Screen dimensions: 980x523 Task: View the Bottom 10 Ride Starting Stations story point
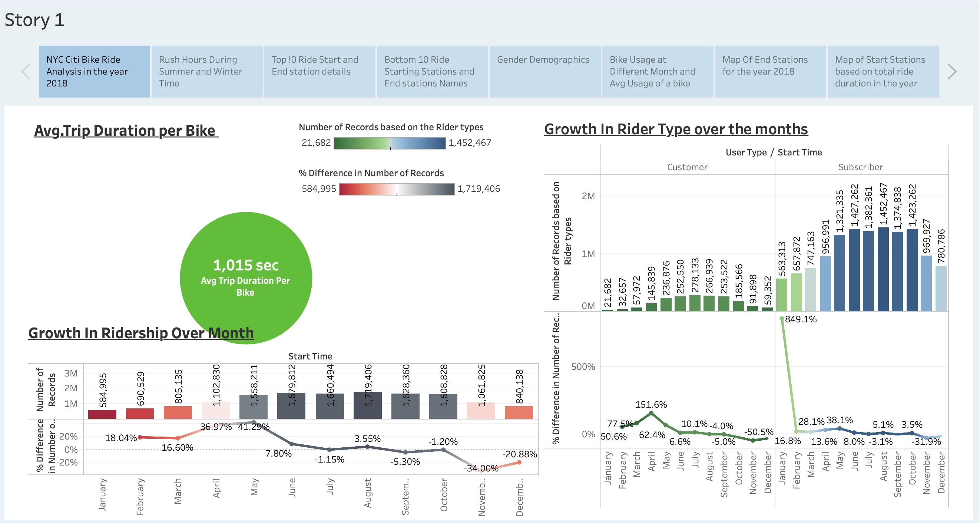432,71
